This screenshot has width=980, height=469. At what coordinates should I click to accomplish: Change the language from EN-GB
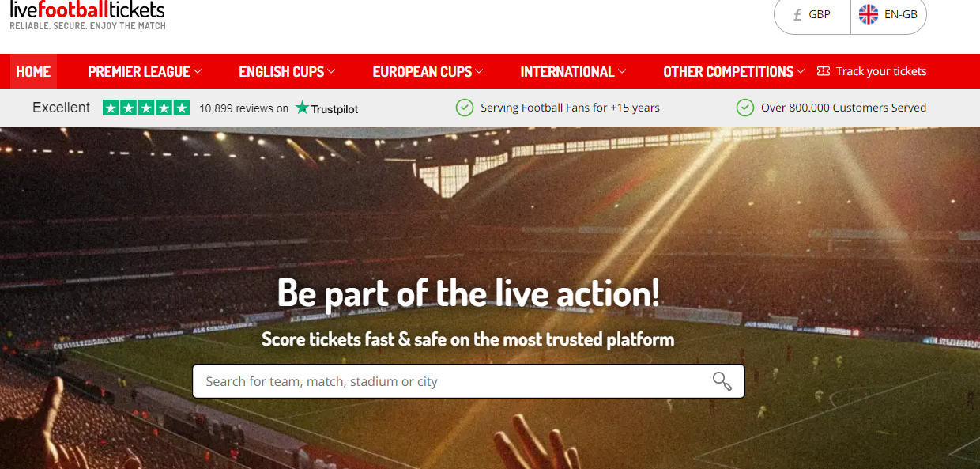889,14
